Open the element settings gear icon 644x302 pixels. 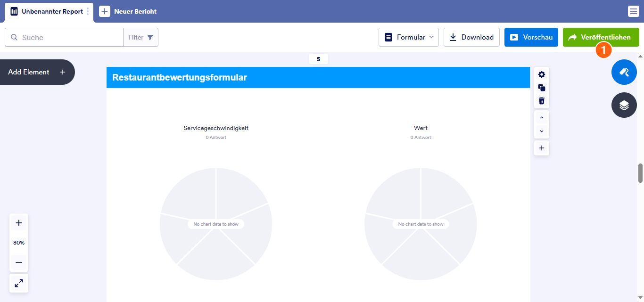click(x=541, y=74)
